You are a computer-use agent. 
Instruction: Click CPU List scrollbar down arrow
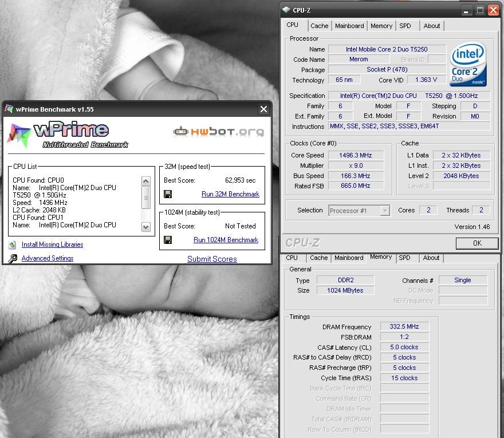coord(145,227)
